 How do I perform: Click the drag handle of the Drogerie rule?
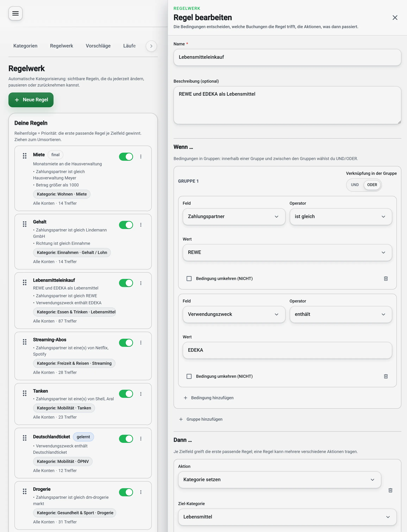25,492
